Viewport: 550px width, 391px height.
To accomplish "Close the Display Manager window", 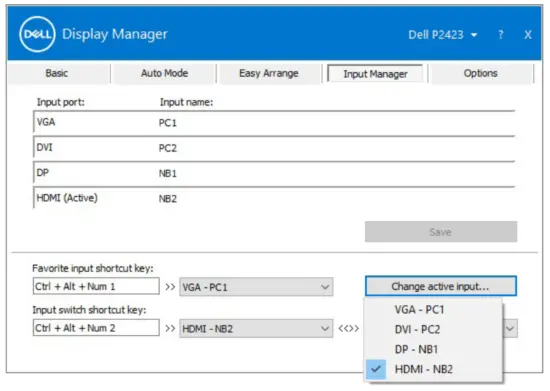I will coord(528,34).
